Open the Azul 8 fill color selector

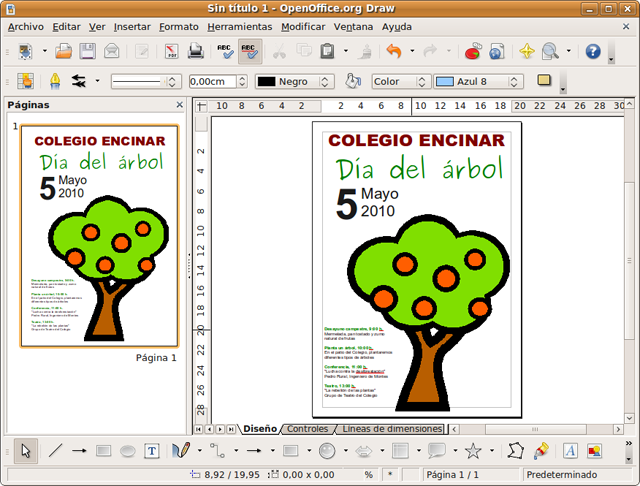479,81
